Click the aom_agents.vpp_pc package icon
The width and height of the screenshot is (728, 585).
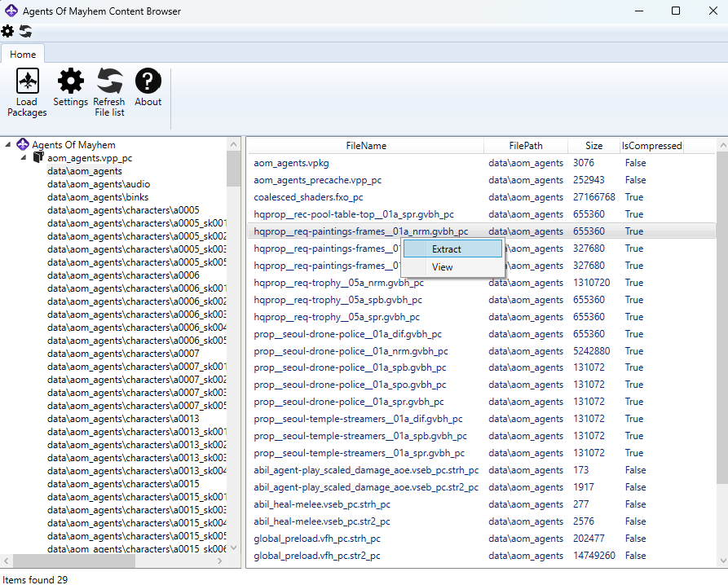(x=38, y=157)
